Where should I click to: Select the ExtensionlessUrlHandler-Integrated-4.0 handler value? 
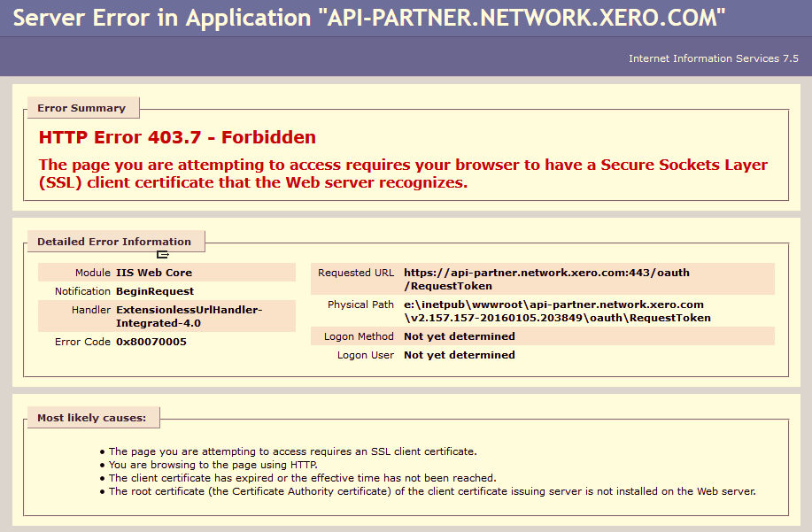click(x=189, y=316)
